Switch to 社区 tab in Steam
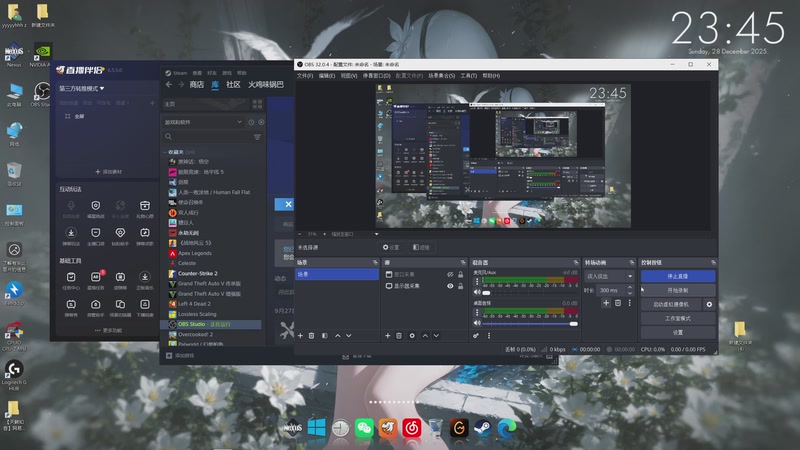The width and height of the screenshot is (800, 450). pyautogui.click(x=233, y=85)
